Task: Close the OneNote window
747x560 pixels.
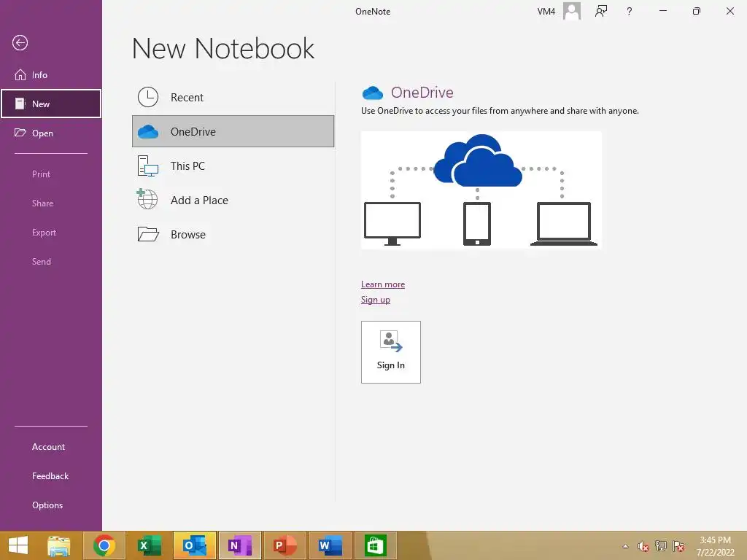Action: [729, 11]
